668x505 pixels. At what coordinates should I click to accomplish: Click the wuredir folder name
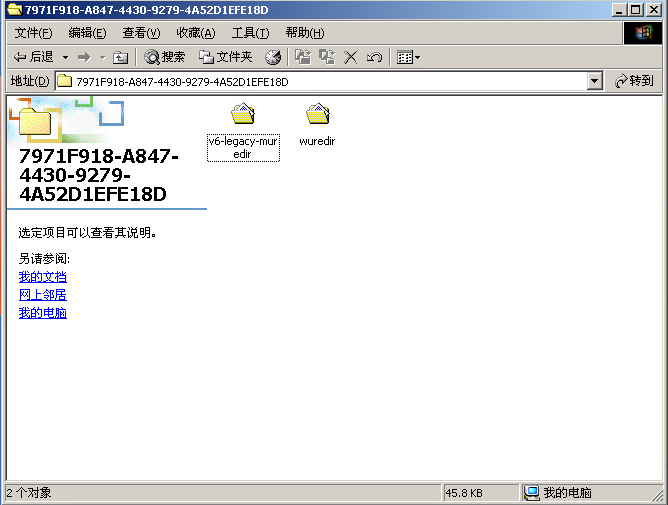click(x=317, y=141)
